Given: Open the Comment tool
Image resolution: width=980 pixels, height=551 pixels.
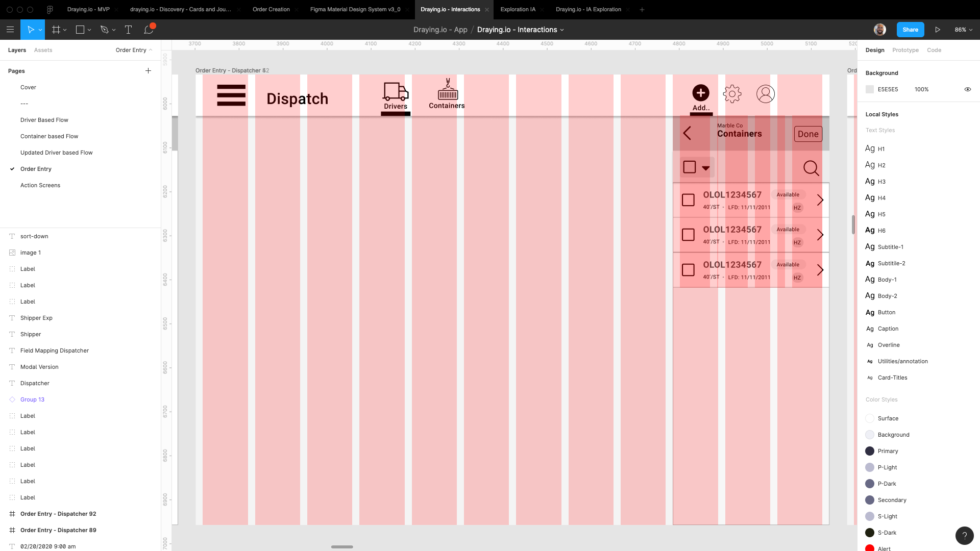Looking at the screenshot, I should pos(149,30).
